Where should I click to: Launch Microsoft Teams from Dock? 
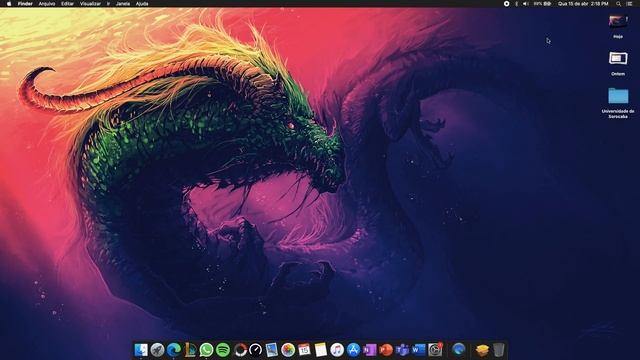click(402, 350)
